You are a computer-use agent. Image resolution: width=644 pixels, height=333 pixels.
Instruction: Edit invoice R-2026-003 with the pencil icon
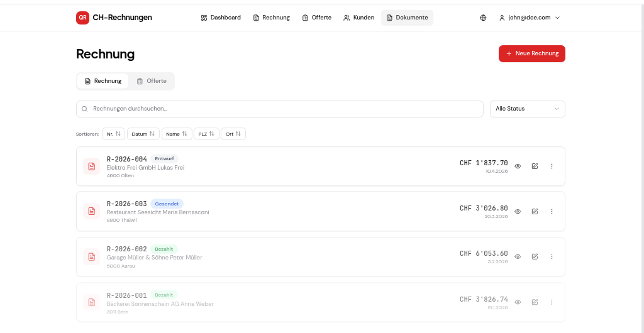535,212
